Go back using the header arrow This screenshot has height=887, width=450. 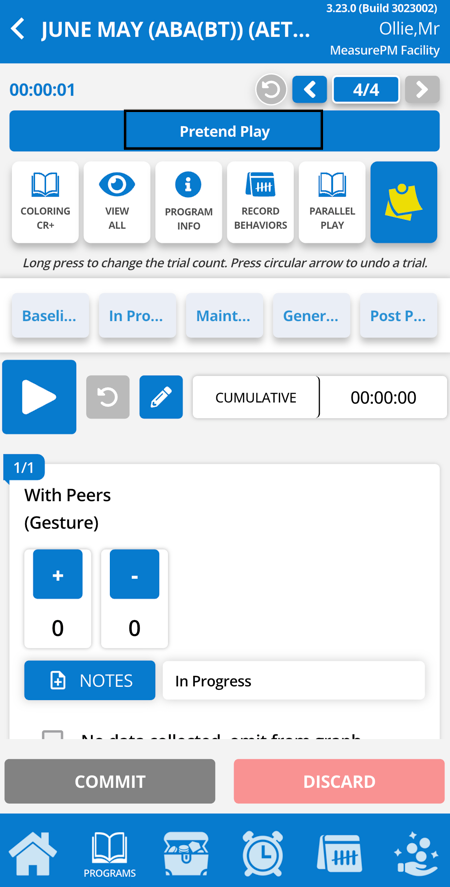[x=18, y=29]
